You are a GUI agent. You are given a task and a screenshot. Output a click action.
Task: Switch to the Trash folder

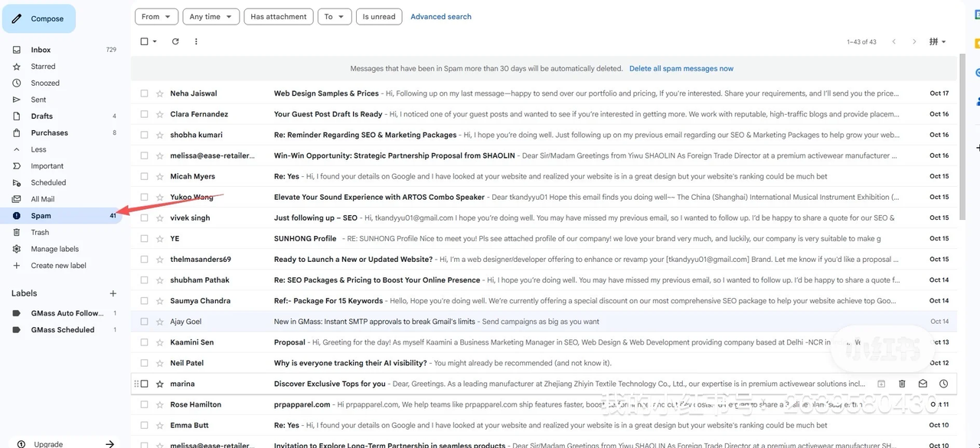point(40,232)
